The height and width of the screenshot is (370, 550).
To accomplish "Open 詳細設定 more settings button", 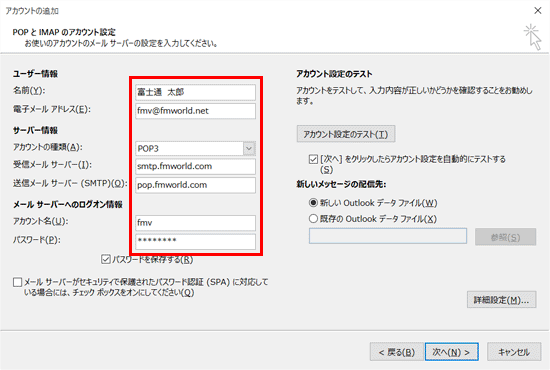I will (x=501, y=300).
